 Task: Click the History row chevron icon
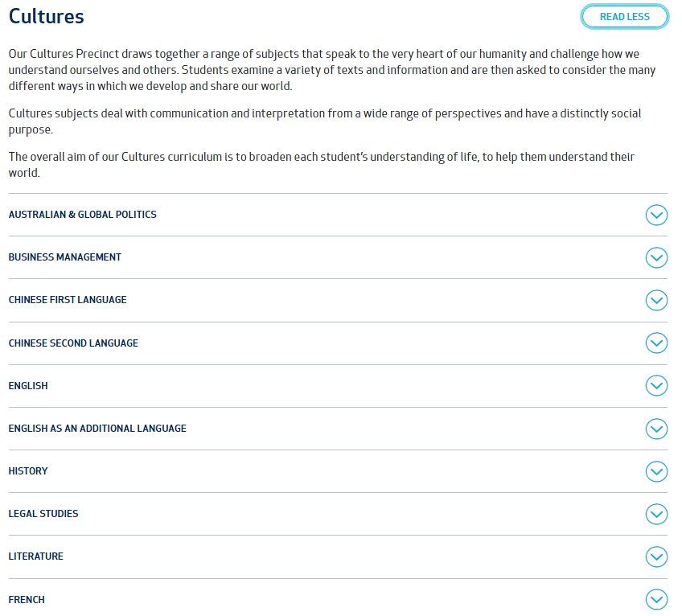[x=656, y=471]
